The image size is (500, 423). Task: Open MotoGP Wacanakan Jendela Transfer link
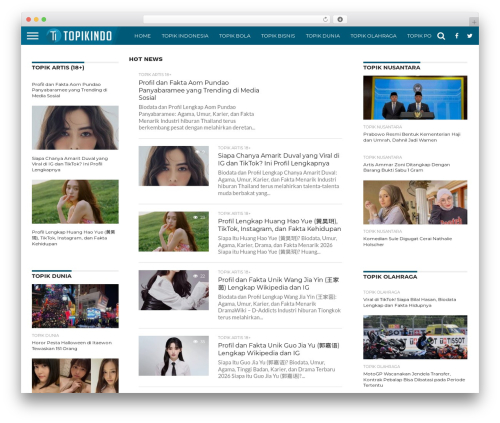click(x=414, y=379)
